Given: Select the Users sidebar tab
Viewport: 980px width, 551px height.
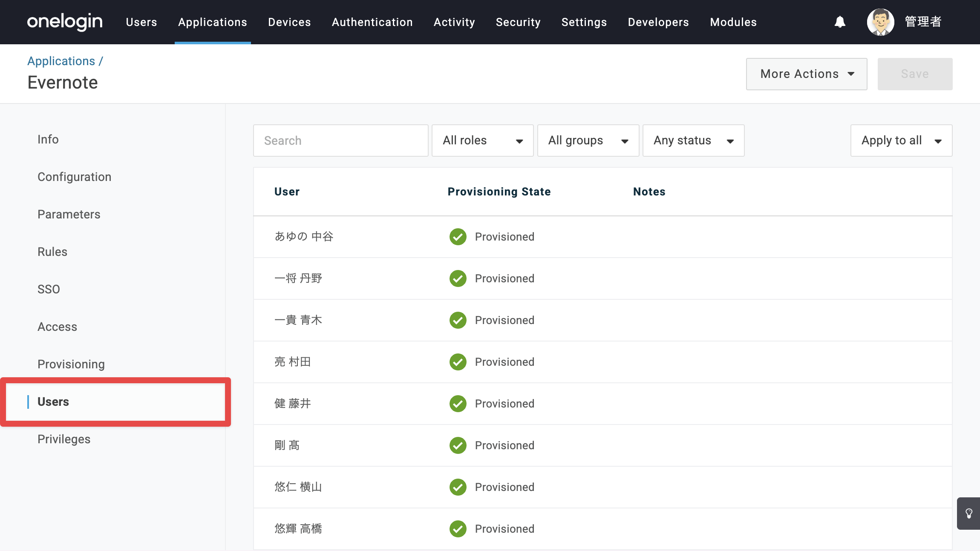Looking at the screenshot, I should pos(115,402).
